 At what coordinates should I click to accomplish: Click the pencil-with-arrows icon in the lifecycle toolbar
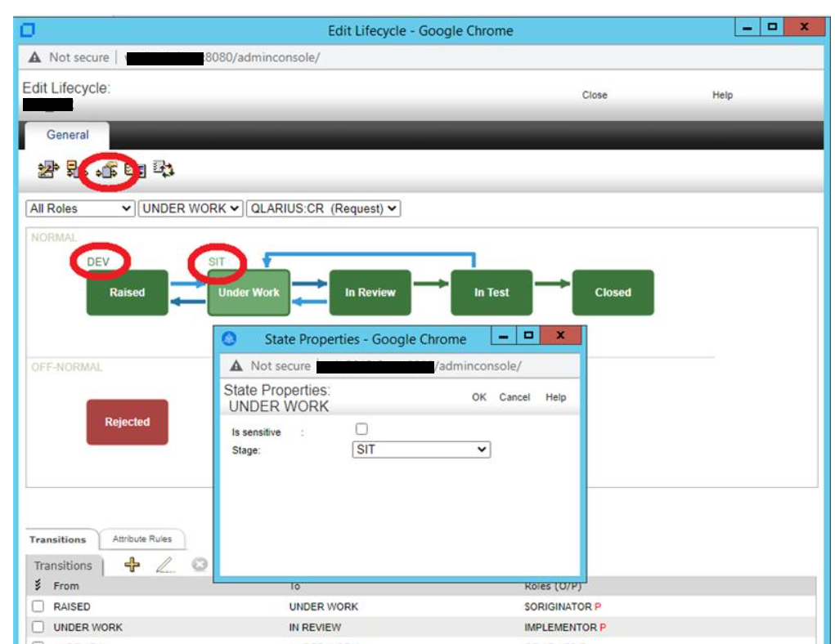click(48, 170)
